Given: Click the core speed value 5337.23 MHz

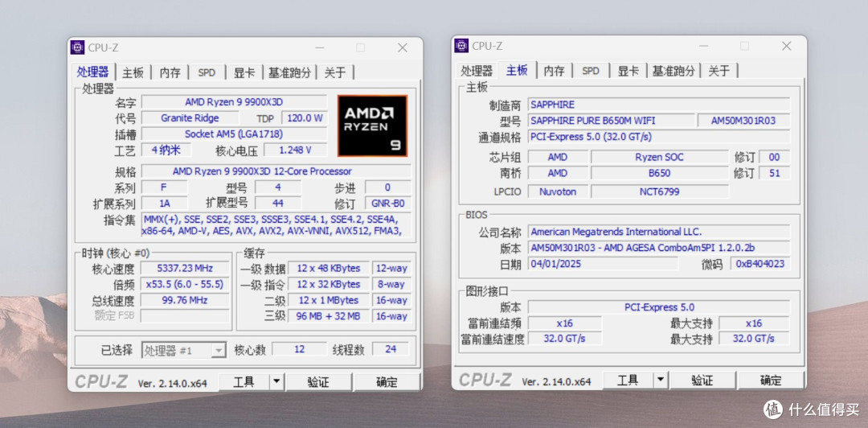Looking at the screenshot, I should coord(185,269).
